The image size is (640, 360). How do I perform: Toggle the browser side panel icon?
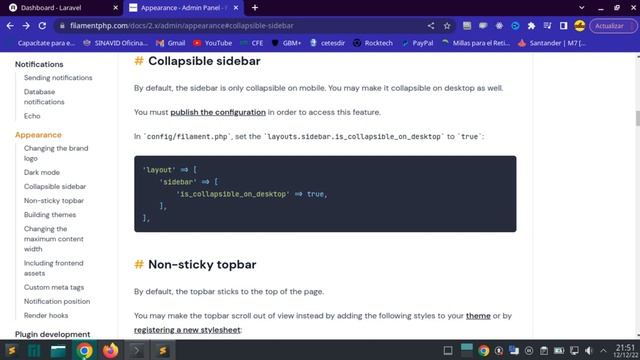[563, 26]
